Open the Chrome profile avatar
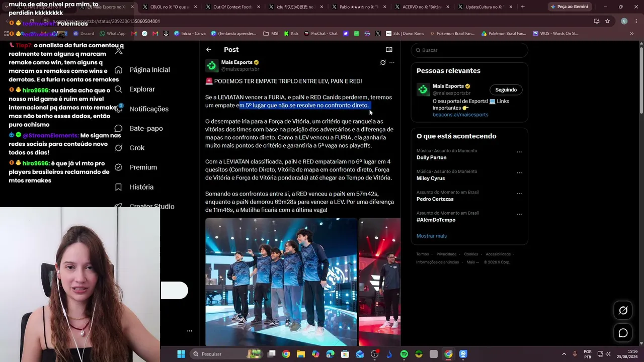Viewport: 644px width, 362px height. [x=624, y=21]
